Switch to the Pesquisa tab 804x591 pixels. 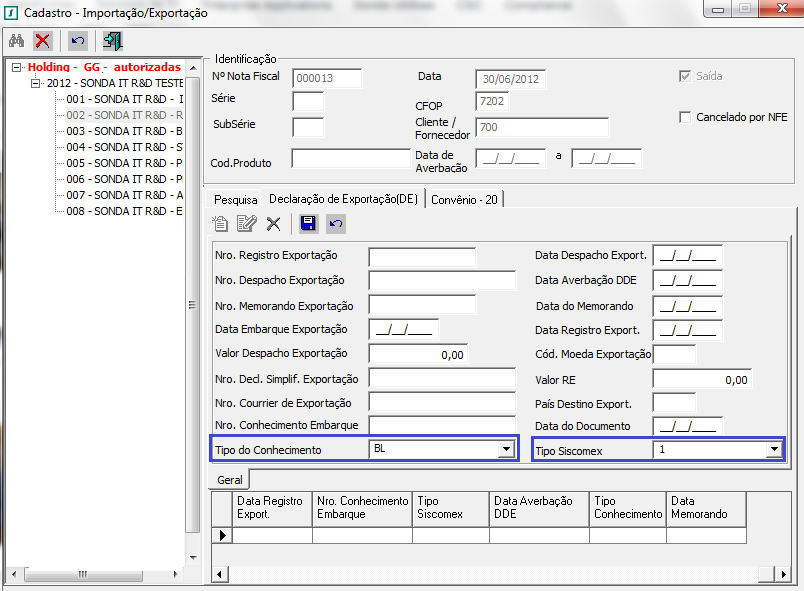click(x=236, y=200)
